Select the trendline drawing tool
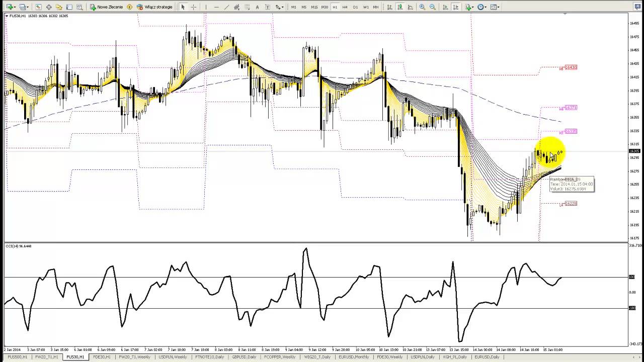 226,7
